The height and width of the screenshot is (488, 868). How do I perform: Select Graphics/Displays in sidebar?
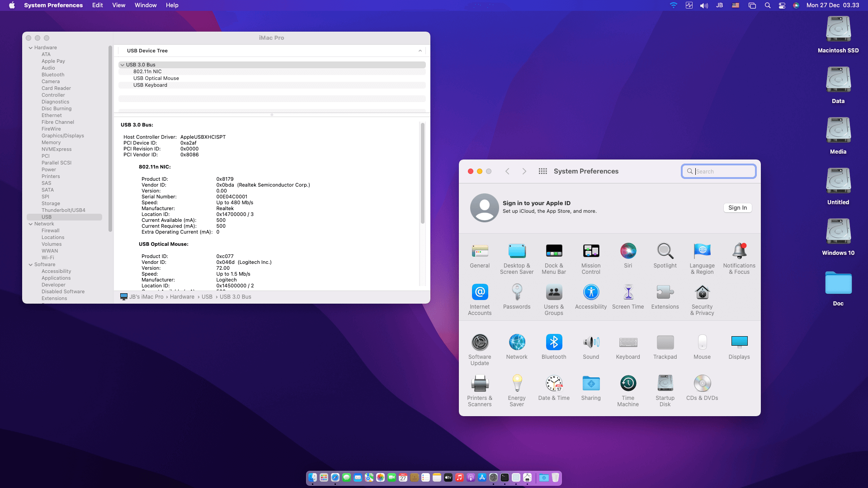tap(63, 136)
